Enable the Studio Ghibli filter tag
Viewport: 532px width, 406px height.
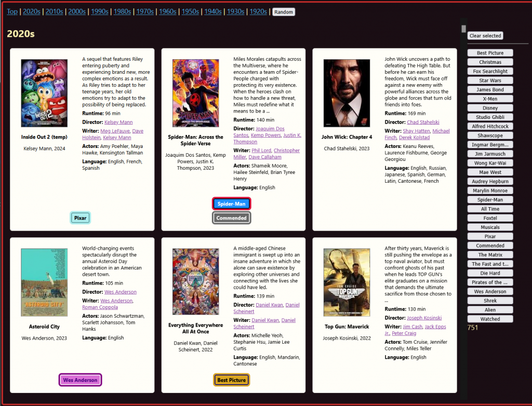(490, 117)
